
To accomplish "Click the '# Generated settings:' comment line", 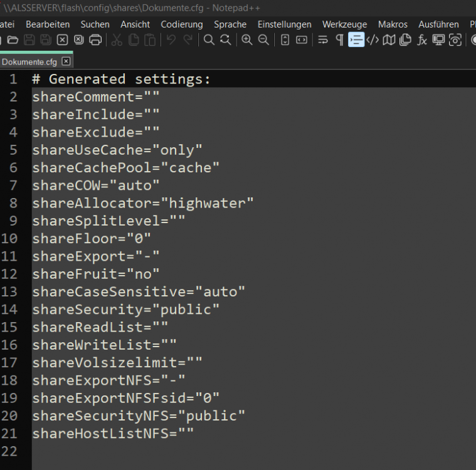I will click(x=121, y=79).
